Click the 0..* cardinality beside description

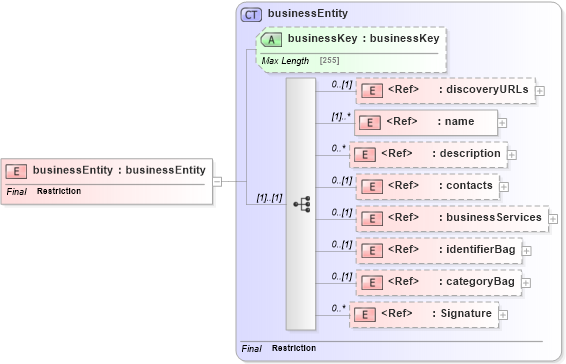click(338, 148)
